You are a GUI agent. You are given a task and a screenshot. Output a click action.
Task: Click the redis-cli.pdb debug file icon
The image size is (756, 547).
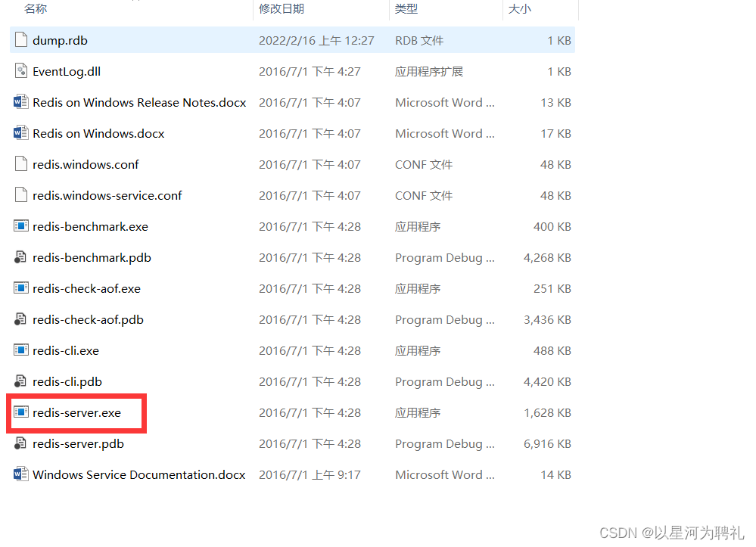coord(20,381)
